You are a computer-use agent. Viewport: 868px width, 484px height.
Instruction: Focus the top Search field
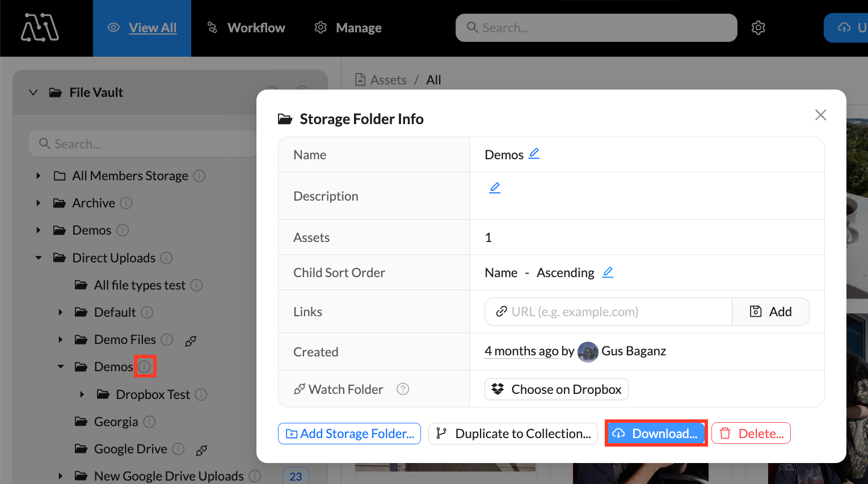tap(596, 28)
